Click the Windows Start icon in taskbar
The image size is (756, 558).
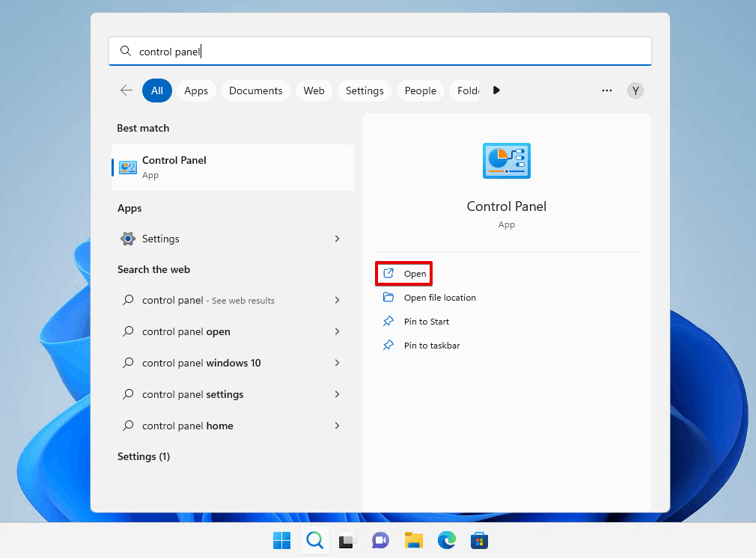coord(281,540)
